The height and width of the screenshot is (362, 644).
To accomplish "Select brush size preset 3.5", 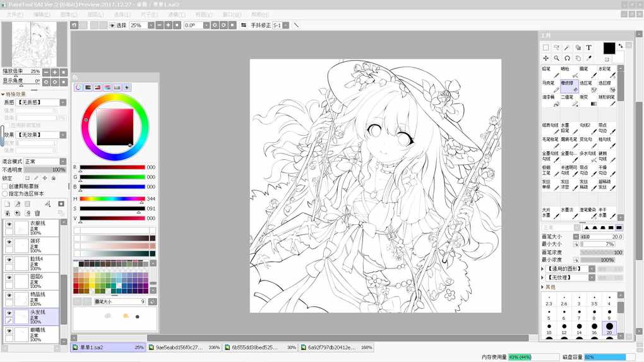I will 594,299.
